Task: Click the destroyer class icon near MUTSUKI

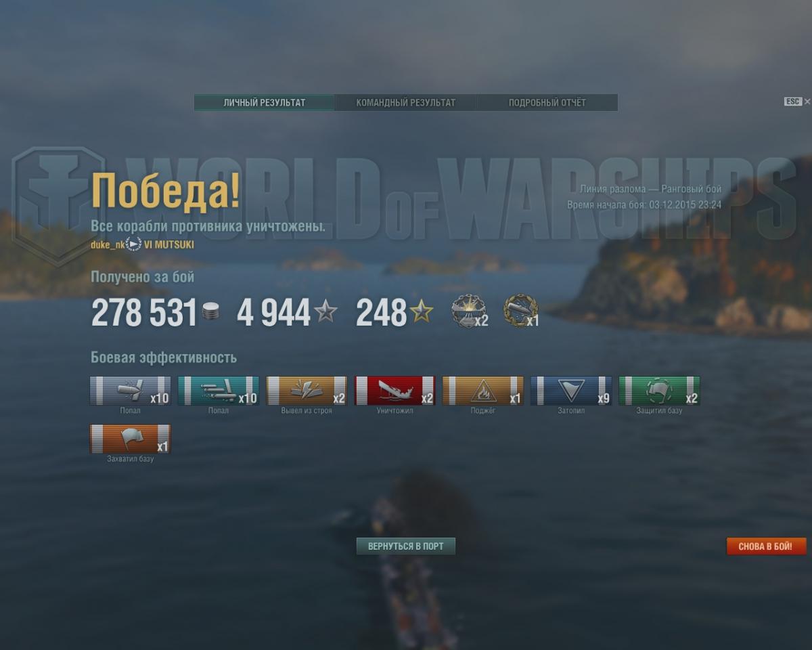Action: pos(134,244)
